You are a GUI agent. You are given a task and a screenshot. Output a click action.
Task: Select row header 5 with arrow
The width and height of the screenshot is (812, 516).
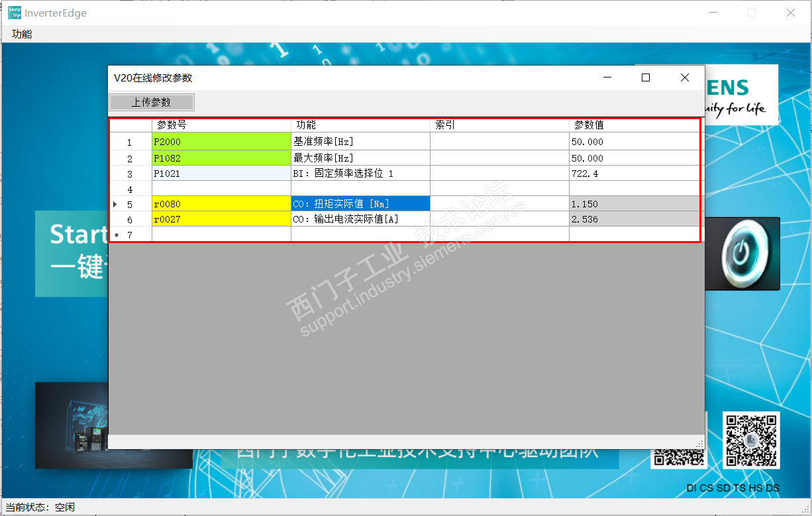click(x=130, y=204)
